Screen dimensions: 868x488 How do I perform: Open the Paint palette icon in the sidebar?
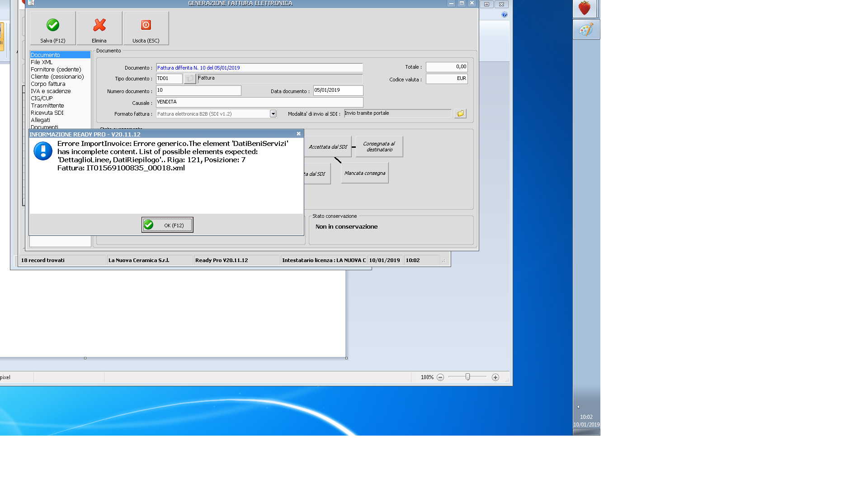586,30
